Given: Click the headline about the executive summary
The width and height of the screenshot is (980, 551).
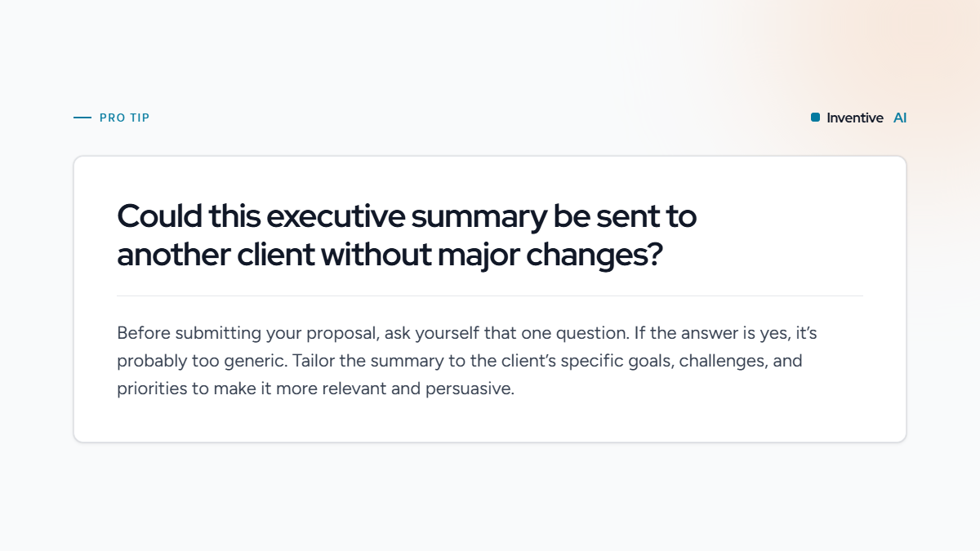Looking at the screenshot, I should [x=407, y=236].
